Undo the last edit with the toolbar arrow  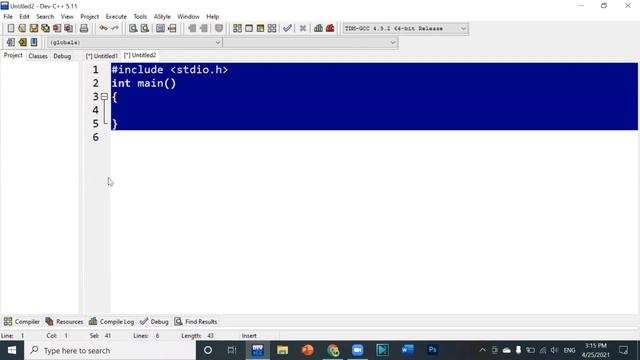[x=103, y=28]
